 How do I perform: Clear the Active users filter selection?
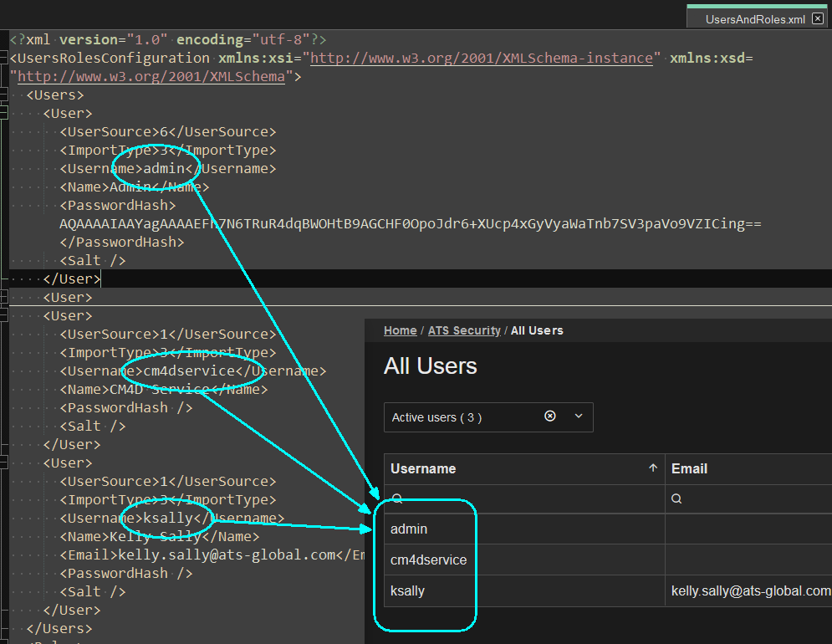point(549,417)
